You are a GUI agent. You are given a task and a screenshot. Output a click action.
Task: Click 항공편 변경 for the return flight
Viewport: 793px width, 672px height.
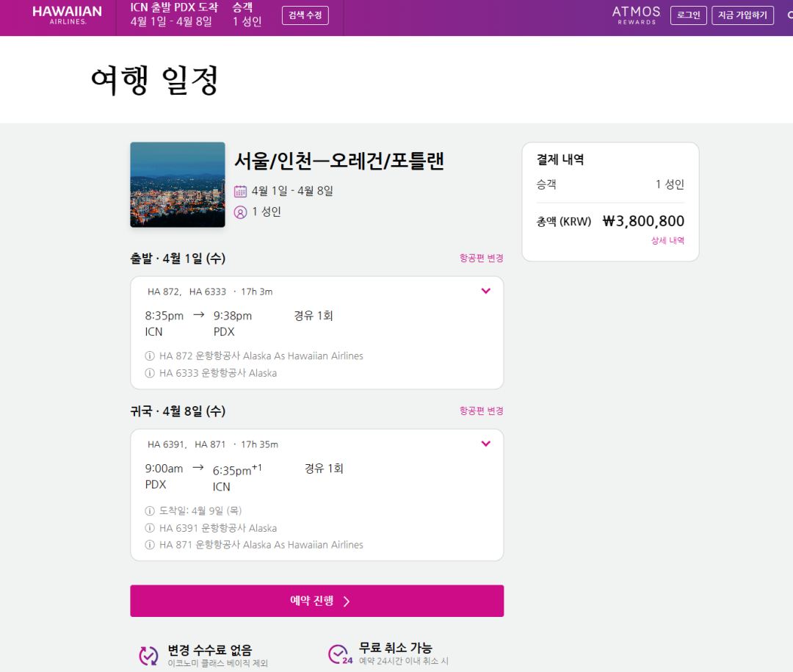(481, 411)
